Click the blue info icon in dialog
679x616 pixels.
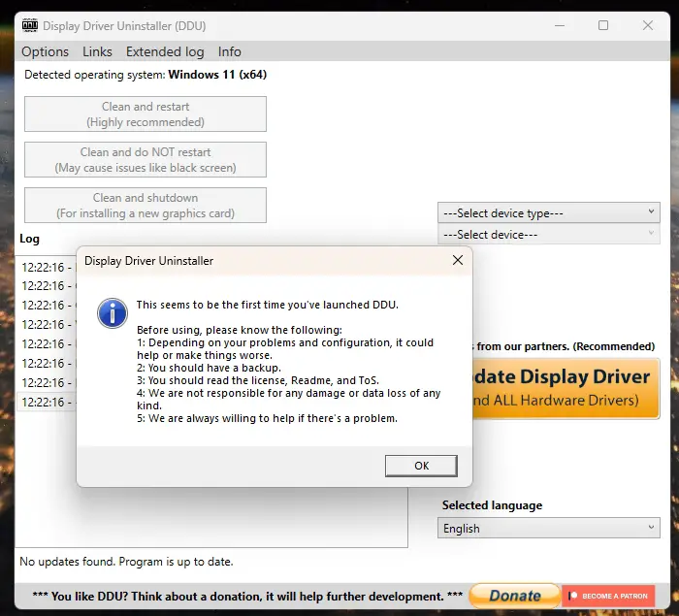click(x=113, y=312)
